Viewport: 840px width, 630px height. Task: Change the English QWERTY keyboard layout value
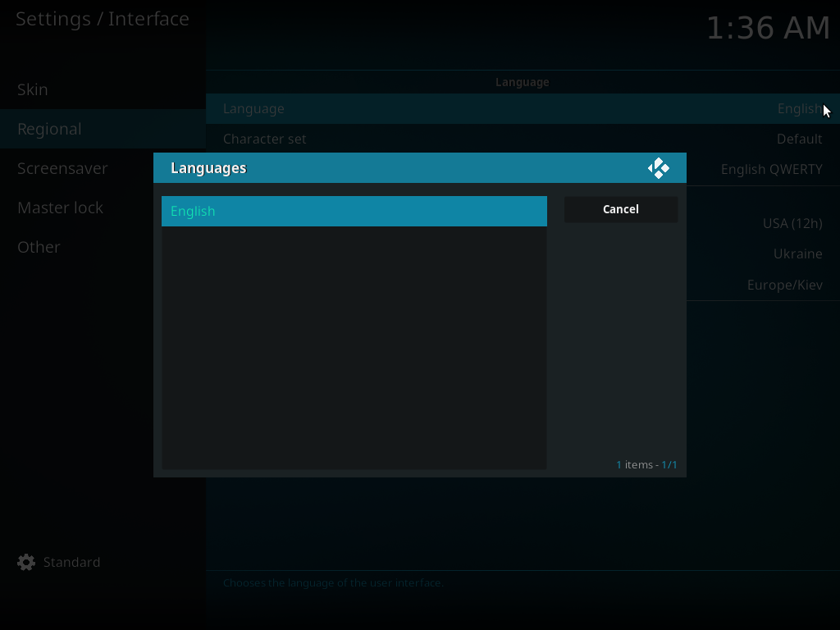[x=771, y=169]
